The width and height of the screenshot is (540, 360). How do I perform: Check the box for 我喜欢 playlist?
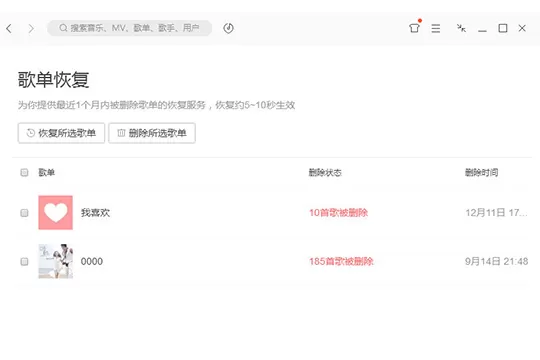pyautogui.click(x=24, y=213)
